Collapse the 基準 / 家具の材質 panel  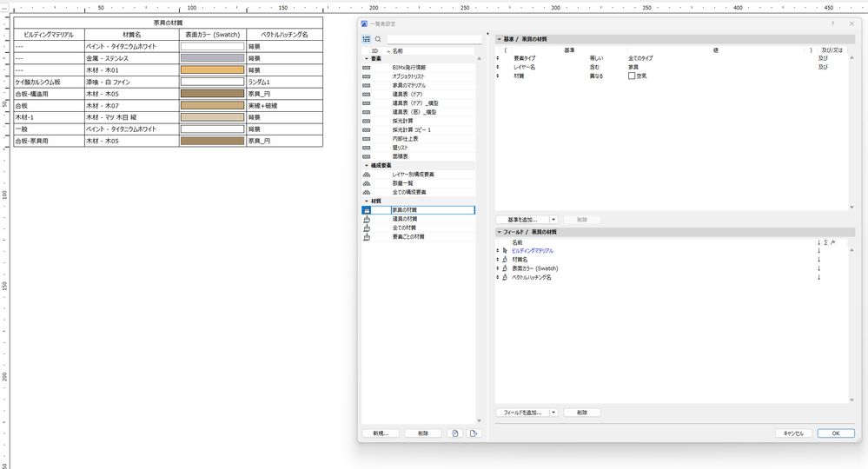499,39
